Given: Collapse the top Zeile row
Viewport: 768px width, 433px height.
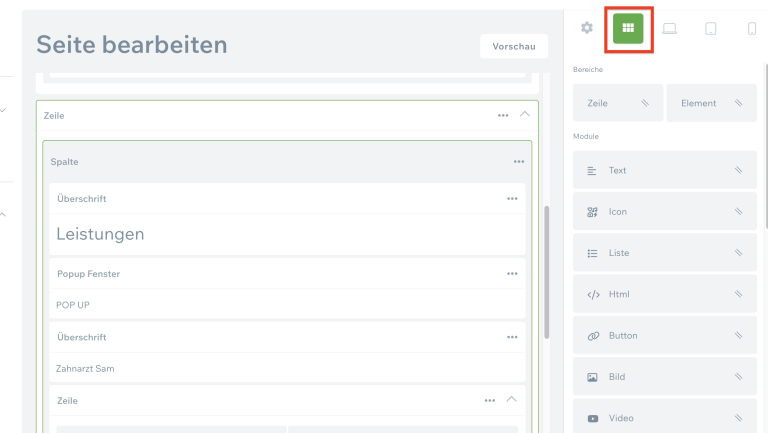Looking at the screenshot, I should [x=526, y=115].
